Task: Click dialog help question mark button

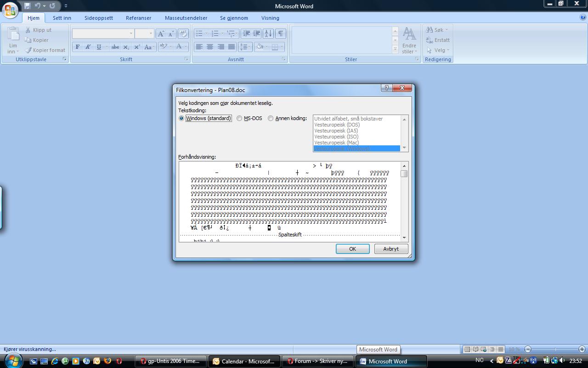Action: tap(386, 88)
